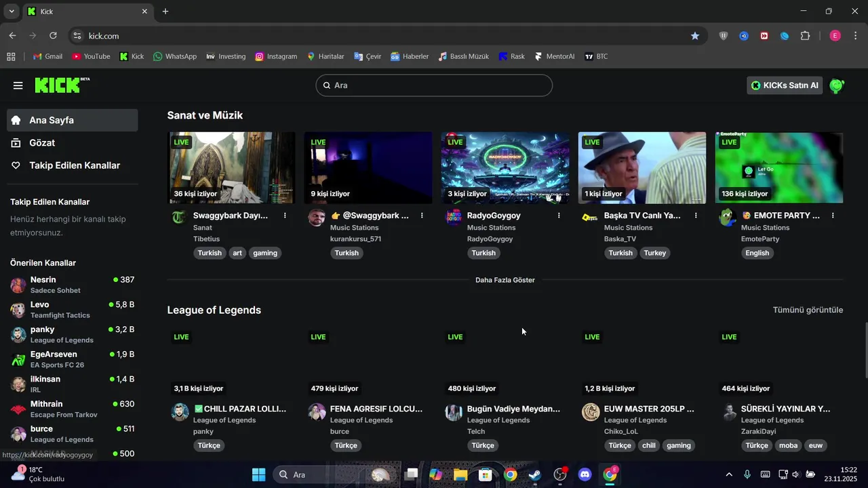
Task: Open Steam from the taskbar
Action: click(535, 474)
